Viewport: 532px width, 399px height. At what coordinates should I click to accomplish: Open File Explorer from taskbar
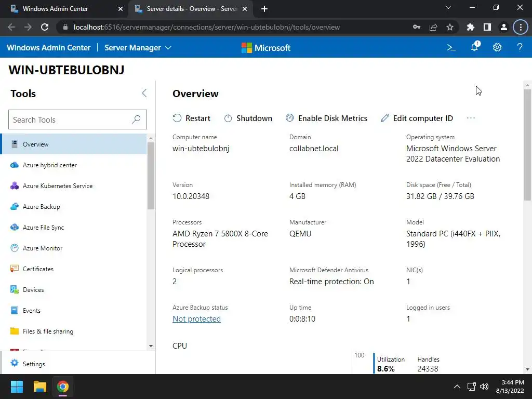pos(39,387)
